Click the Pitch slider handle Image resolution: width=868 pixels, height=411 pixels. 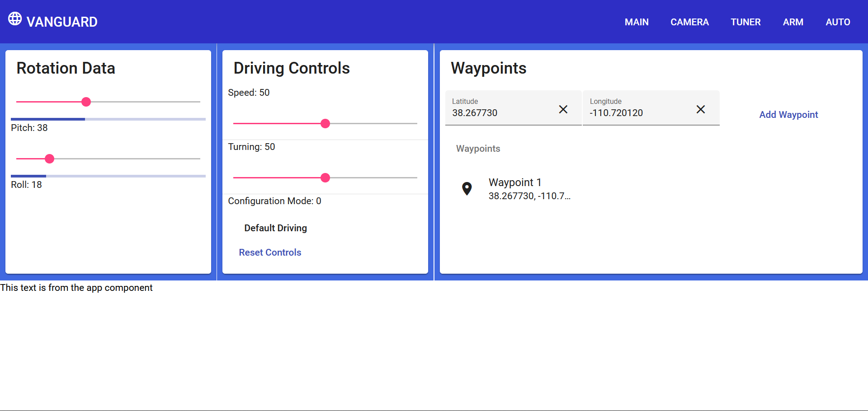click(x=86, y=102)
